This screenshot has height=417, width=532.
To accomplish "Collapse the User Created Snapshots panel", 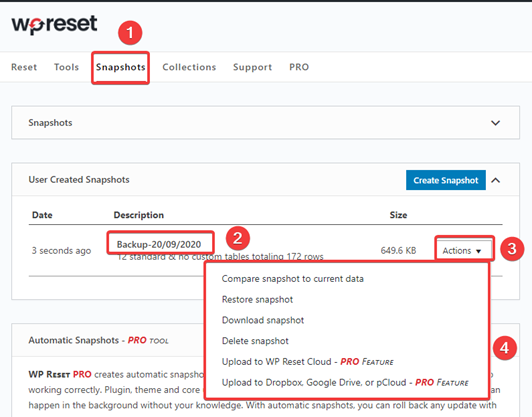I will pos(495,180).
